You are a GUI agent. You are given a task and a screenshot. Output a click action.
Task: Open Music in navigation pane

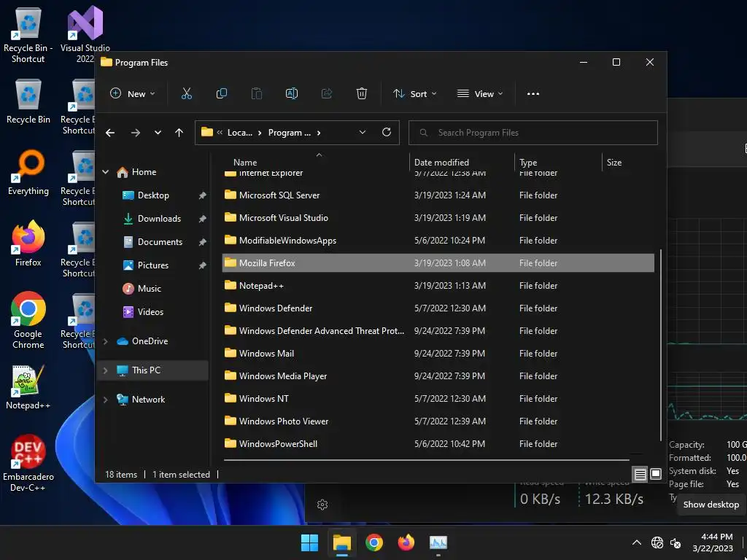pos(149,289)
